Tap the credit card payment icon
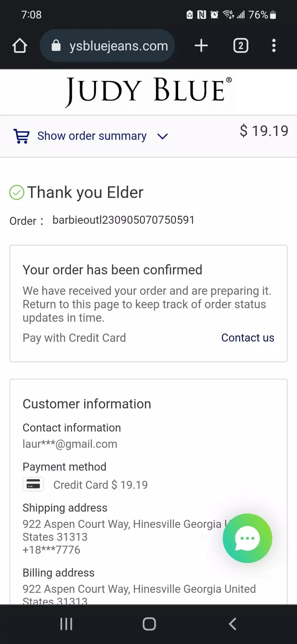This screenshot has height=644, width=297. [33, 484]
